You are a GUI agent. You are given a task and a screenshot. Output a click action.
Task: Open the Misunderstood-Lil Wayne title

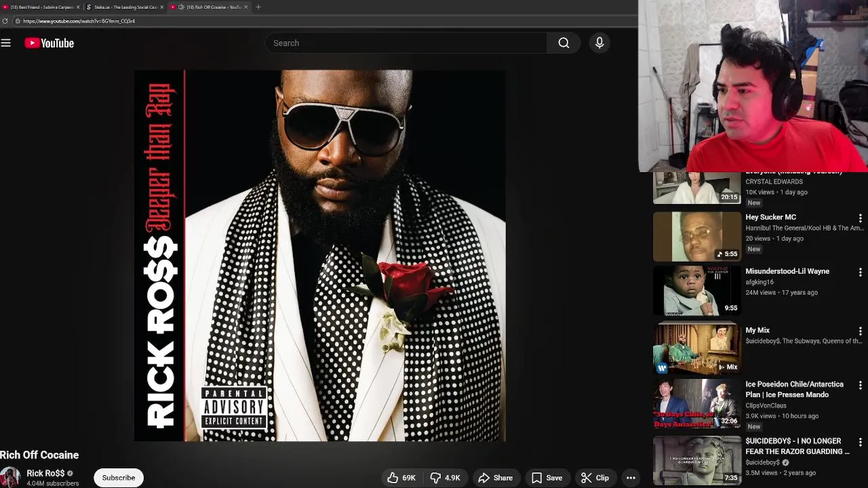coord(787,271)
